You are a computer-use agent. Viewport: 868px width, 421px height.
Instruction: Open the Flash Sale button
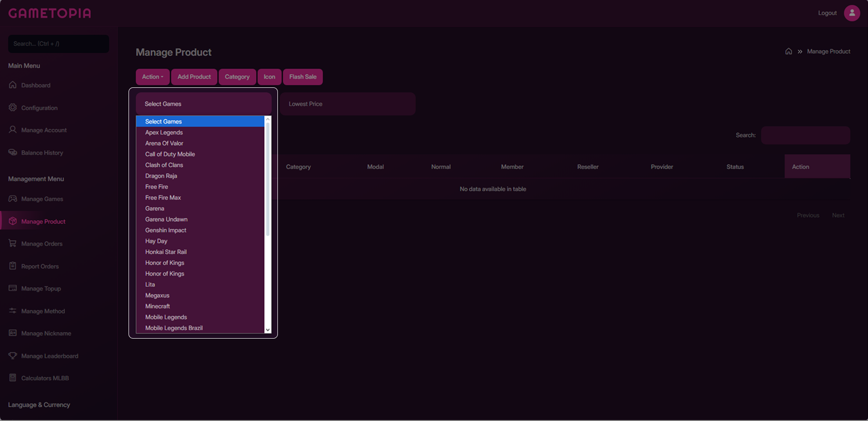tap(303, 77)
